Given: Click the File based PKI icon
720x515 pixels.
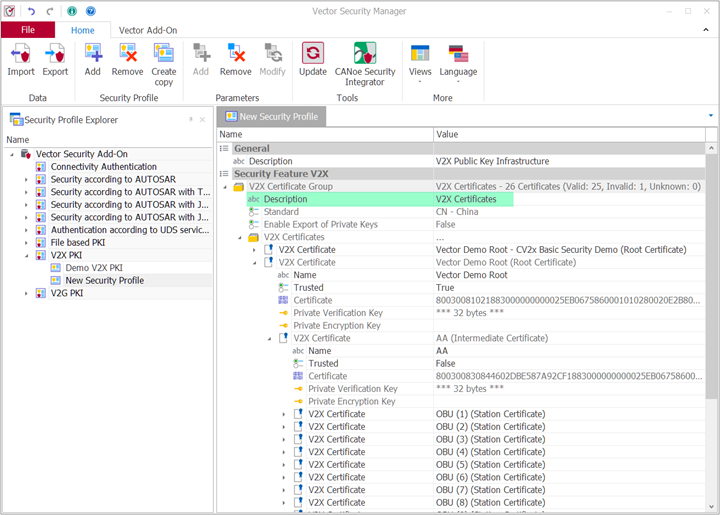Looking at the screenshot, I should coord(41,243).
